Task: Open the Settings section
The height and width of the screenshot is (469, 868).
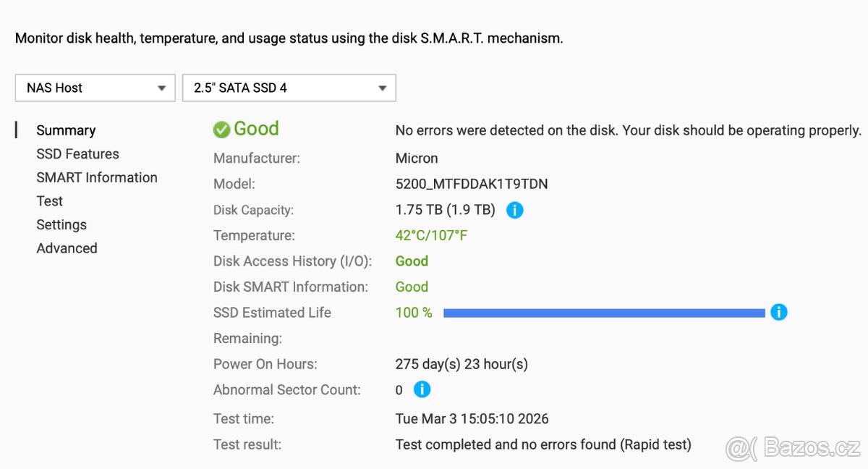Action: [61, 224]
